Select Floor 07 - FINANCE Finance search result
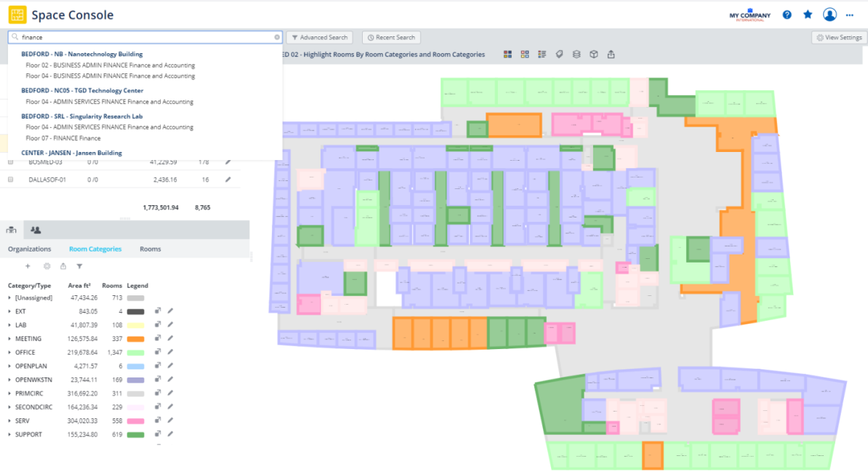This screenshot has width=868, height=472. 63,138
